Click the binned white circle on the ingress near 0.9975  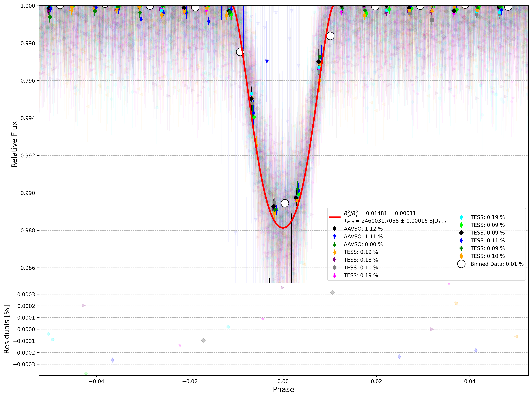240,52
